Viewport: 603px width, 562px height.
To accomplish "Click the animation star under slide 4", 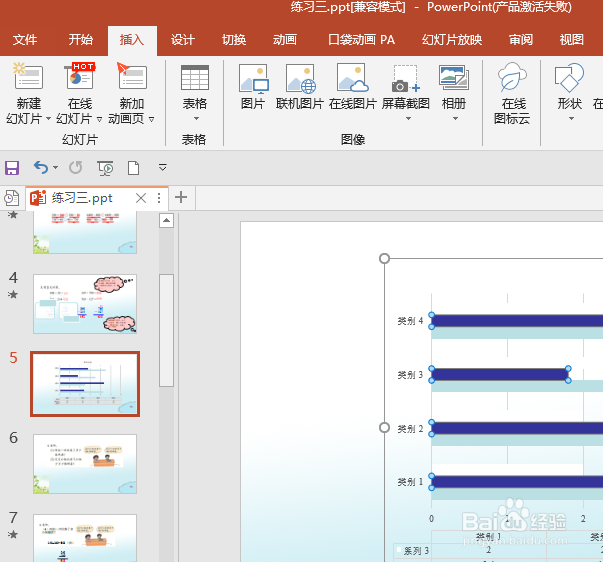I will tap(13, 295).
